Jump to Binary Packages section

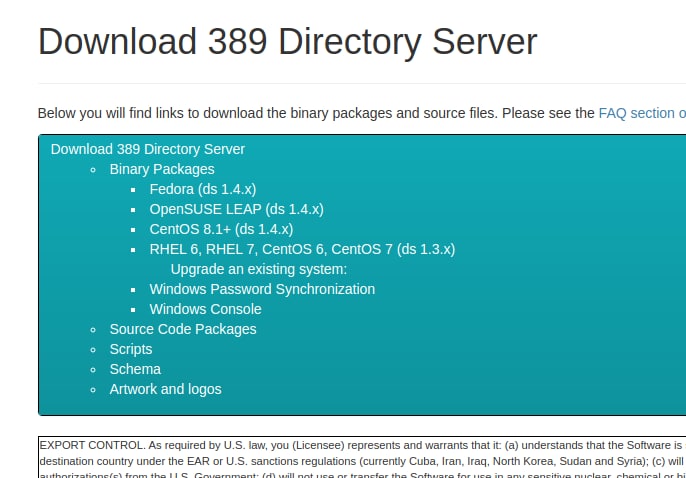[x=162, y=169]
